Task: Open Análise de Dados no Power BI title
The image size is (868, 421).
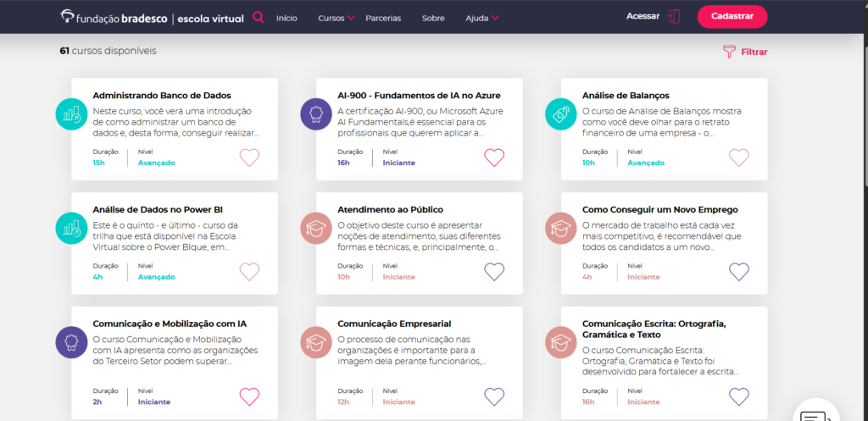Action: pyautogui.click(x=158, y=210)
